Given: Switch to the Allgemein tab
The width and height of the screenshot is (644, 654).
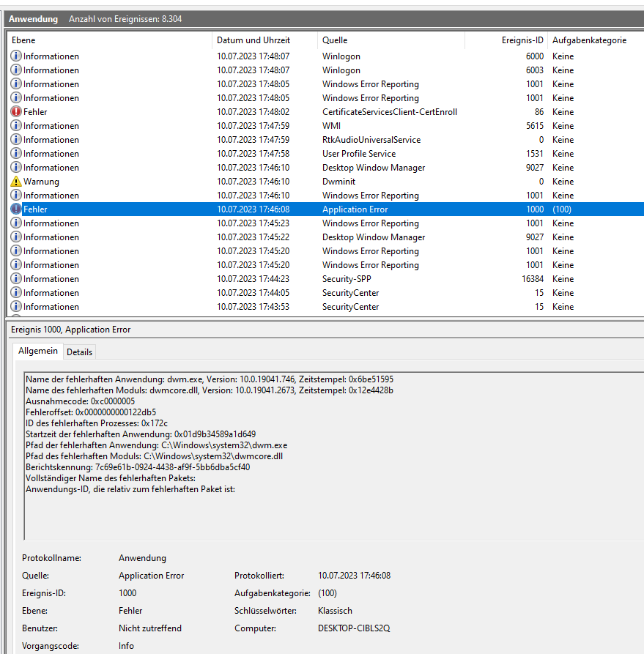Looking at the screenshot, I should (x=38, y=351).
